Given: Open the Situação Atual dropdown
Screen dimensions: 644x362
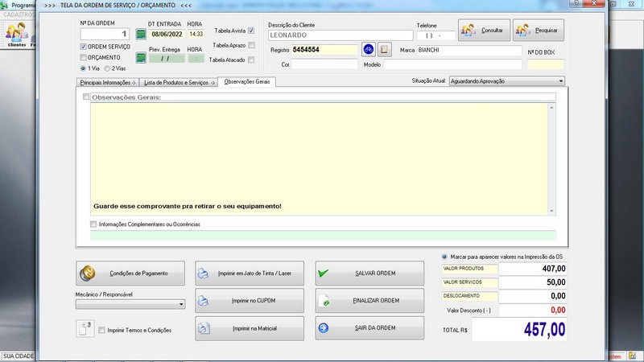Looking at the screenshot, I should click(507, 81).
